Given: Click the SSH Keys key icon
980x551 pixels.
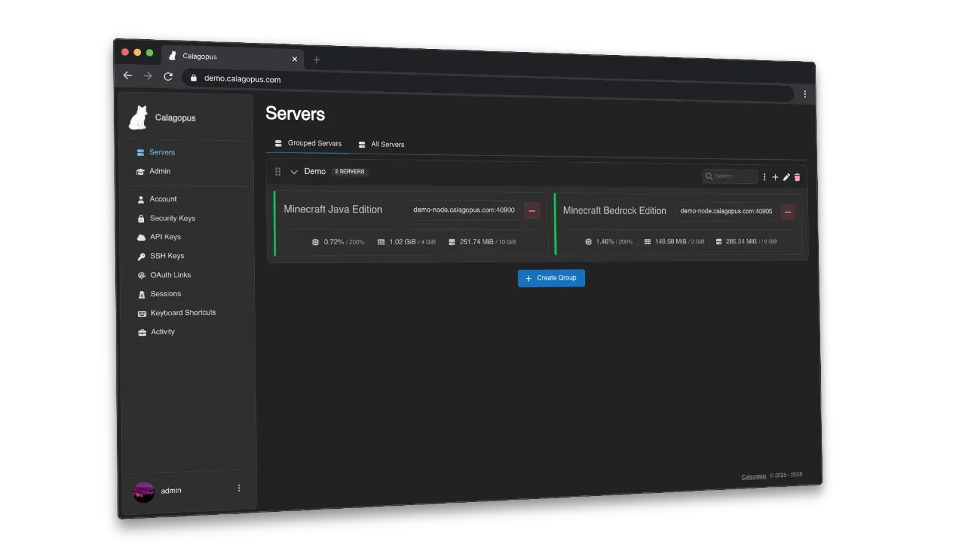Looking at the screenshot, I should [141, 257].
